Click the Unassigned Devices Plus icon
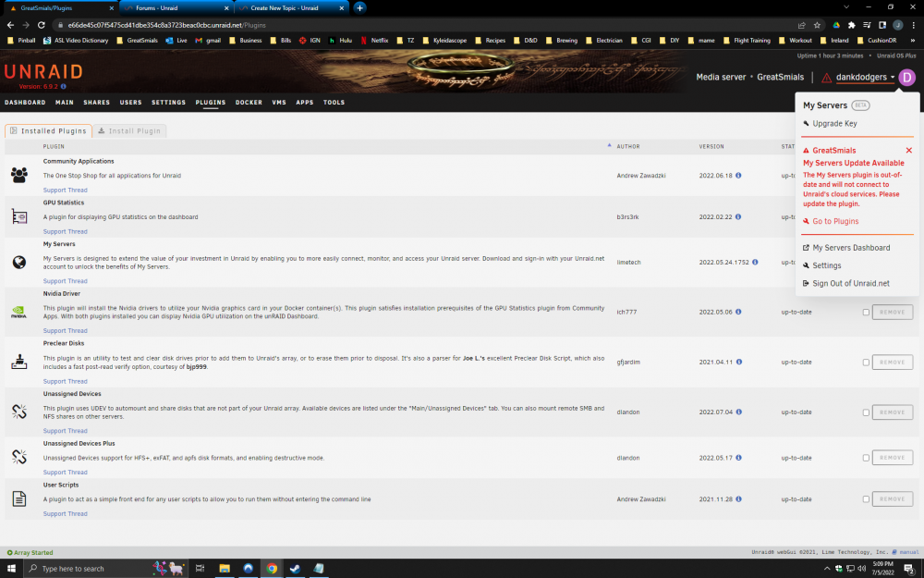924x578 pixels. [18, 457]
